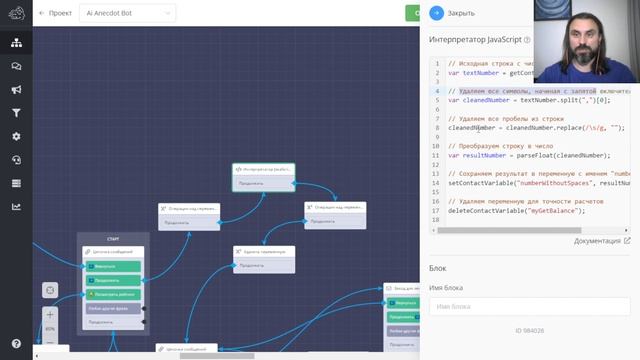This screenshot has height=360, width=640.
Task: Click the cloud logo at top of sidebar
Action: [16, 13]
